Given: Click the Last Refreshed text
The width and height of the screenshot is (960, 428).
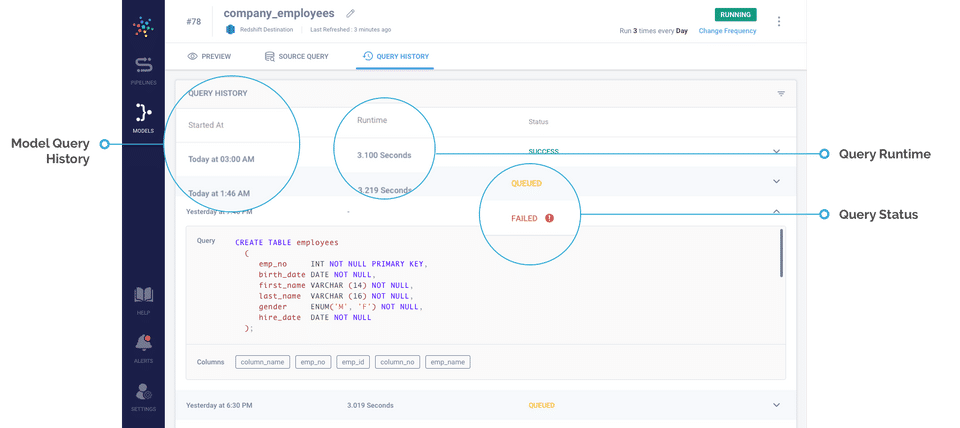Looking at the screenshot, I should (x=350, y=29).
